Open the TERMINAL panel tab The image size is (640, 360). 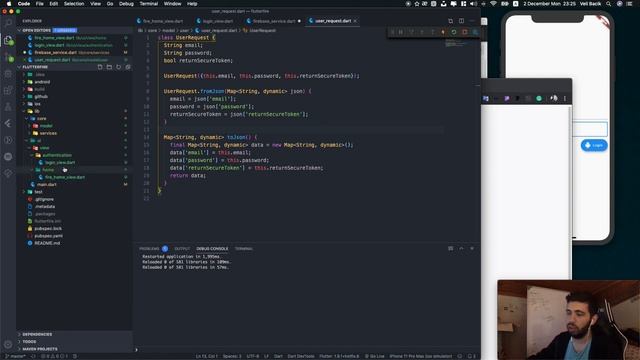[x=244, y=249]
